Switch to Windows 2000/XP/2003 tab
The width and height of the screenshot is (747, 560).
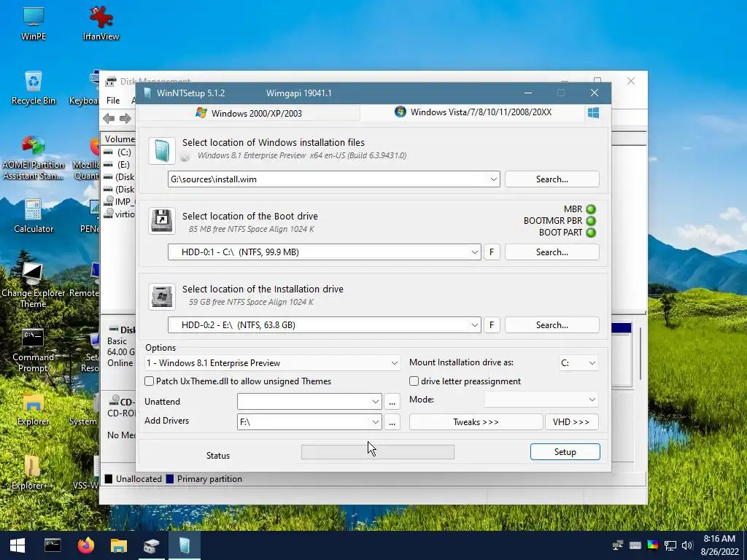(249, 113)
